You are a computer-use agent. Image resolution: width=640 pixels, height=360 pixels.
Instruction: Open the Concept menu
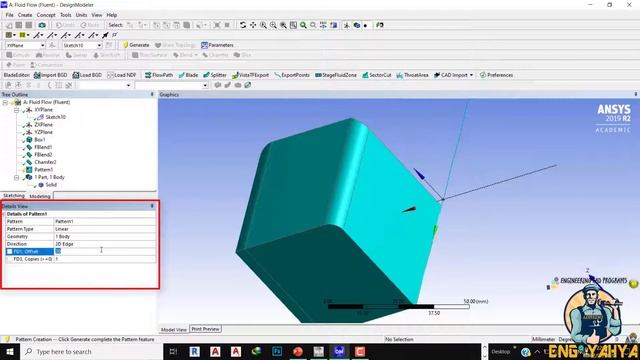coord(46,15)
